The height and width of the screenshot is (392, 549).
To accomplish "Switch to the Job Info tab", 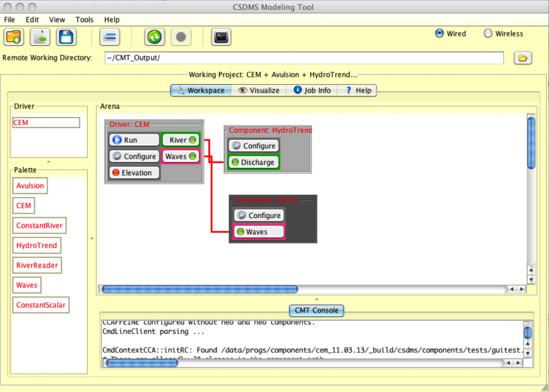I will (312, 90).
